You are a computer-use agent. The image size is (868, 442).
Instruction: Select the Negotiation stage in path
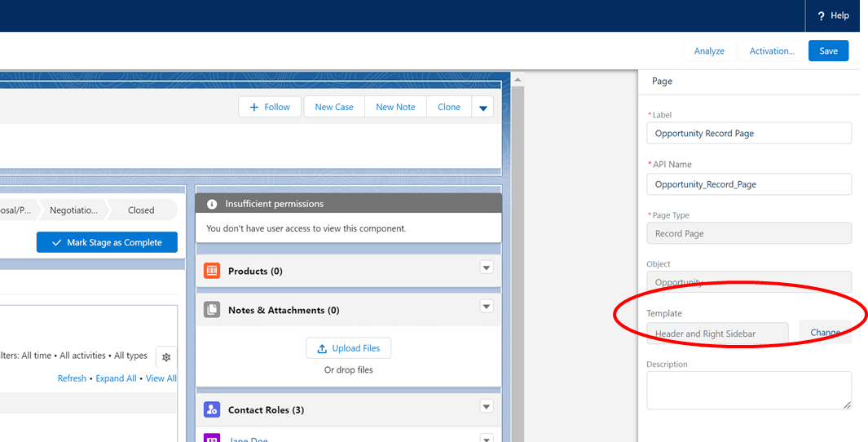coord(73,210)
